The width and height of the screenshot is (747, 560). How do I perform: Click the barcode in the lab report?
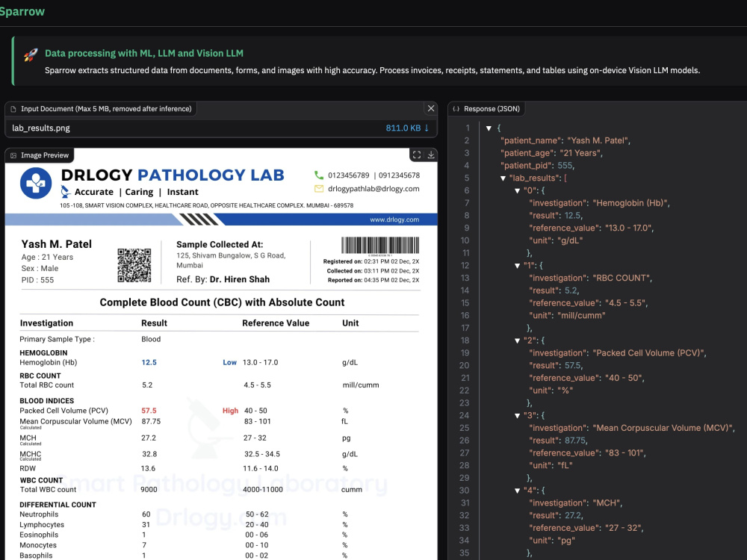[380, 246]
